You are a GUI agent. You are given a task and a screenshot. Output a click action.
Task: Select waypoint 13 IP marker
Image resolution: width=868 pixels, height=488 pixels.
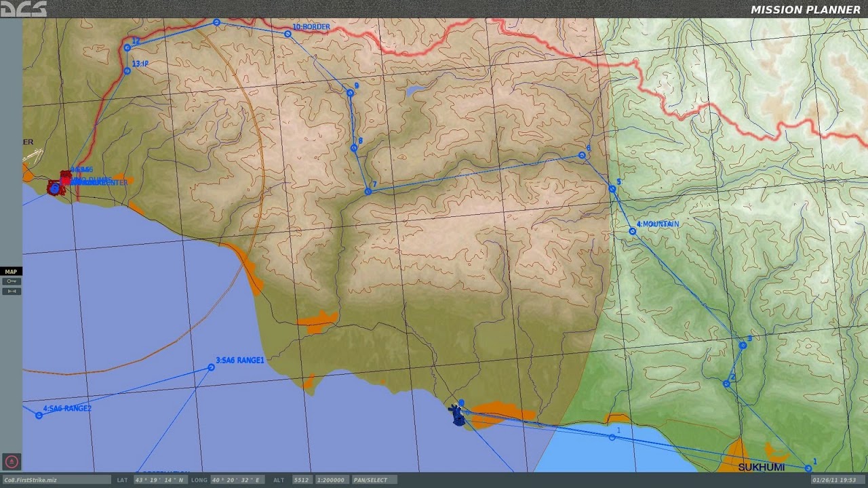click(x=127, y=71)
